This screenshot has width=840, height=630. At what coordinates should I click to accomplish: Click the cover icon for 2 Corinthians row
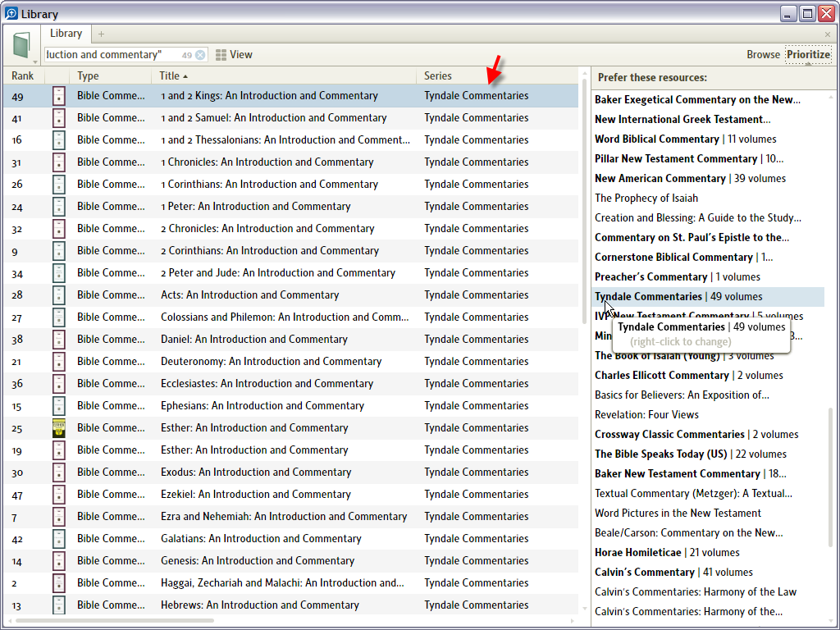pos(58,251)
